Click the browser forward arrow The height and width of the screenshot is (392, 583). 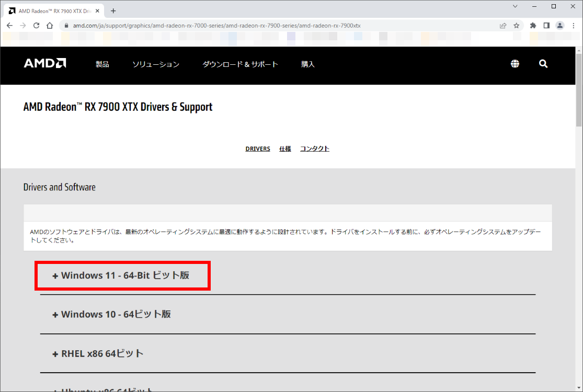click(23, 26)
